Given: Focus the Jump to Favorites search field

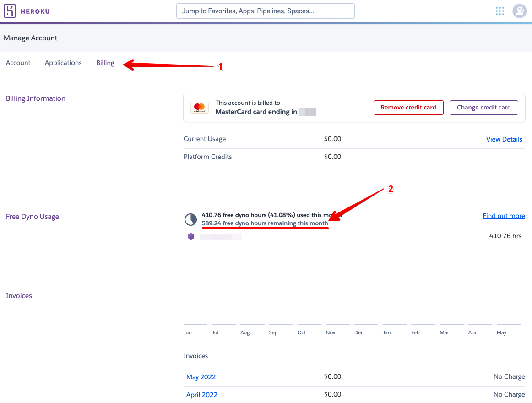Looking at the screenshot, I should [x=266, y=11].
